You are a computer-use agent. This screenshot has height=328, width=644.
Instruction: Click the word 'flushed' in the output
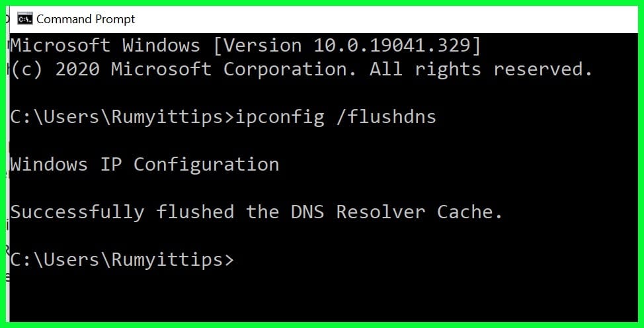[x=195, y=212]
